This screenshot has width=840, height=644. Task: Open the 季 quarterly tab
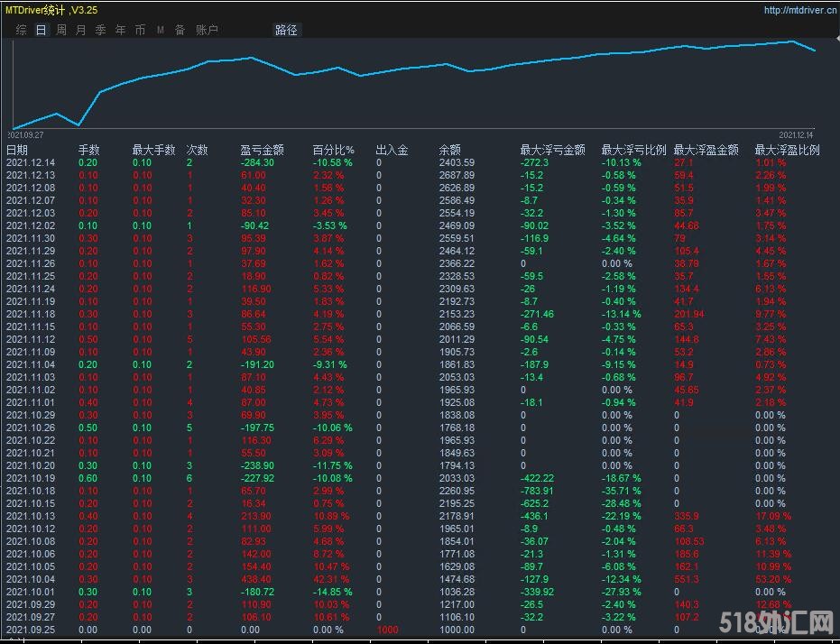(x=101, y=30)
